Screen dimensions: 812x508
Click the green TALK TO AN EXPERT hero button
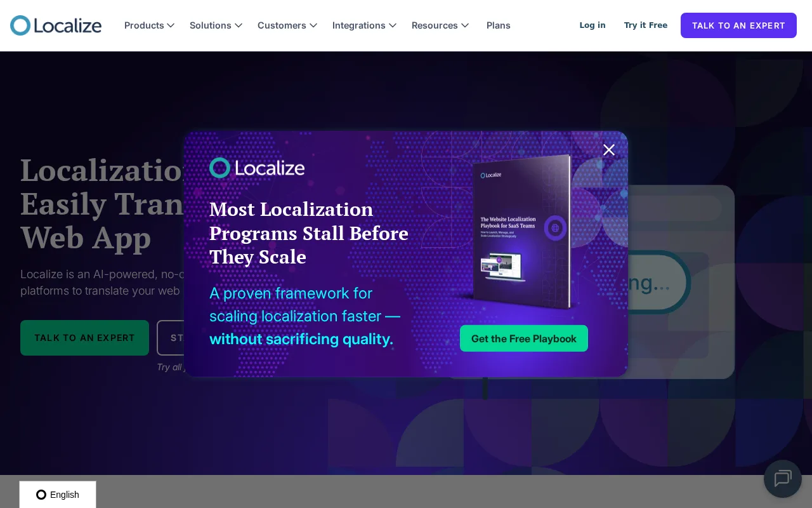click(x=84, y=338)
